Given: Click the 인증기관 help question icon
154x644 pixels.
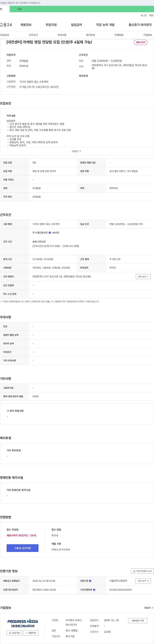Looking at the screenshot, I should pos(90,581).
